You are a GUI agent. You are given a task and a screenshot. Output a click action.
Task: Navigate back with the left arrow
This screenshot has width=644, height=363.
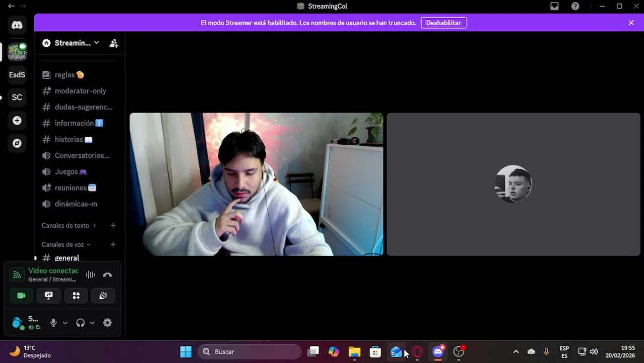click(x=11, y=6)
